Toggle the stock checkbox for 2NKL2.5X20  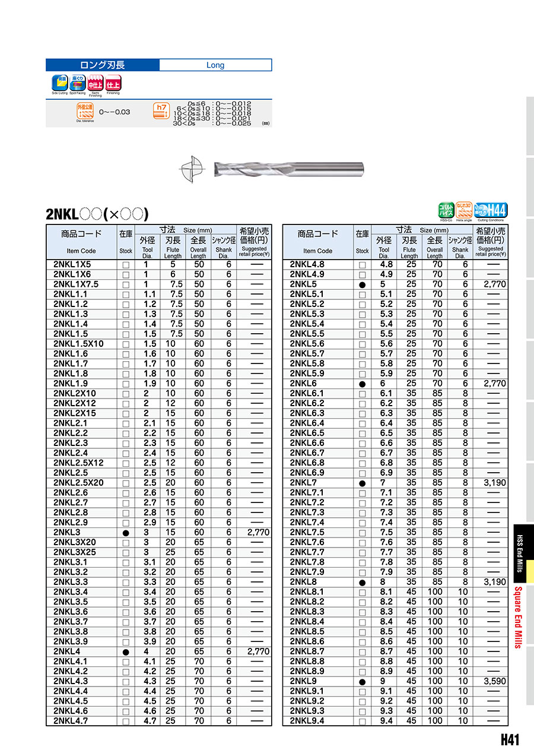pyautogui.click(x=126, y=483)
